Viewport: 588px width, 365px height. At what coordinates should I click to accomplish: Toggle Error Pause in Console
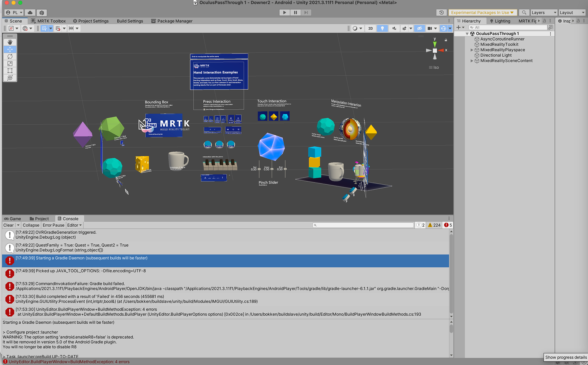pos(54,225)
